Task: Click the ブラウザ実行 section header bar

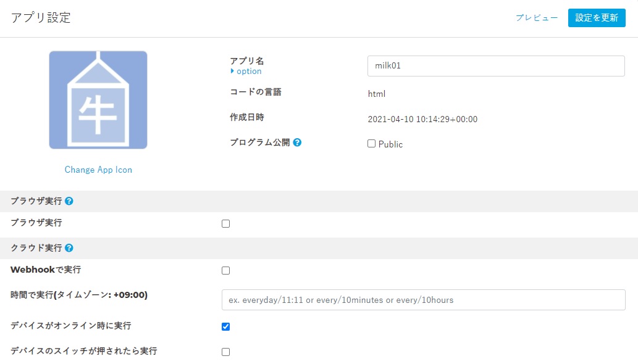Action: pyautogui.click(x=319, y=201)
